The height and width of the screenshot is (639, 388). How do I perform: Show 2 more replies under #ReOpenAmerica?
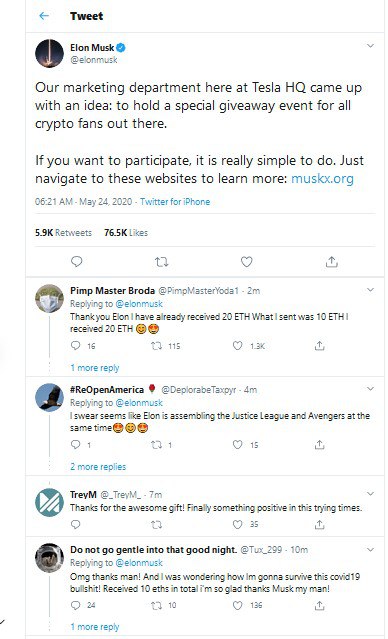98,467
